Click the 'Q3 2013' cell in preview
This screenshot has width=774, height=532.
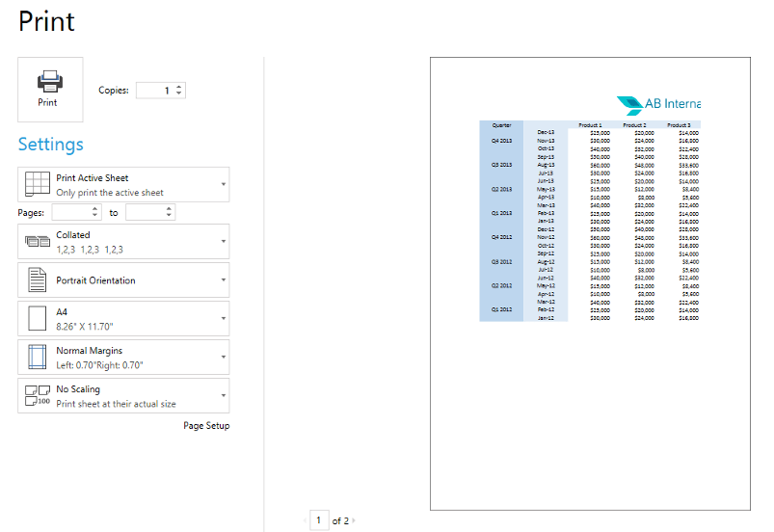501,165
